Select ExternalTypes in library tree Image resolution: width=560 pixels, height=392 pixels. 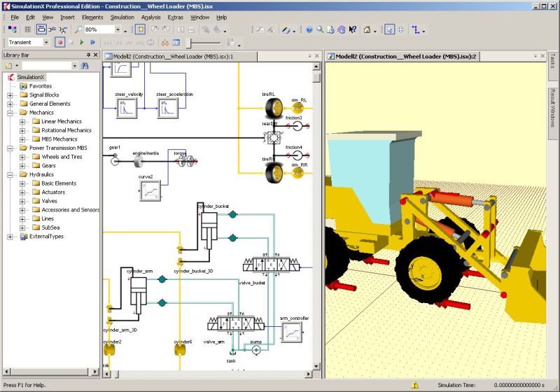click(46, 237)
